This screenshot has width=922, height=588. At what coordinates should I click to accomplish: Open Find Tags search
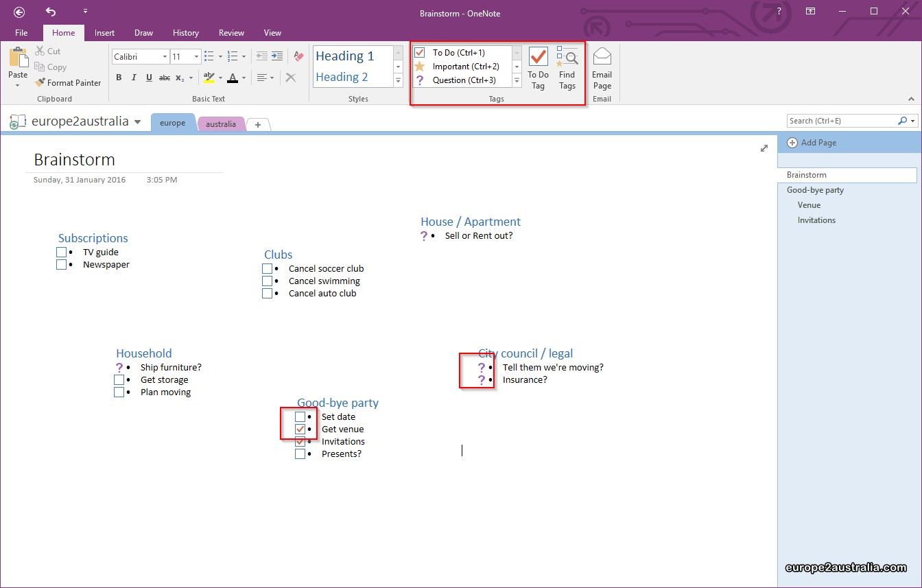pyautogui.click(x=567, y=68)
